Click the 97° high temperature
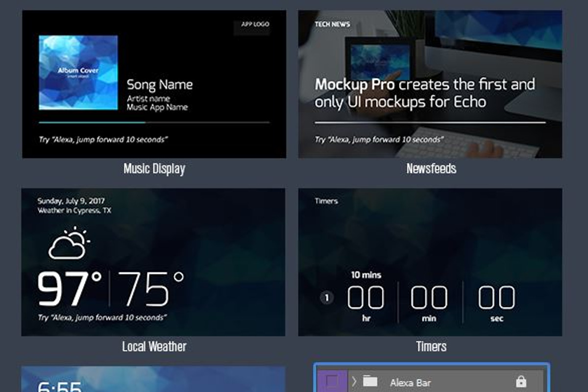This screenshot has height=392, width=588. (70, 288)
